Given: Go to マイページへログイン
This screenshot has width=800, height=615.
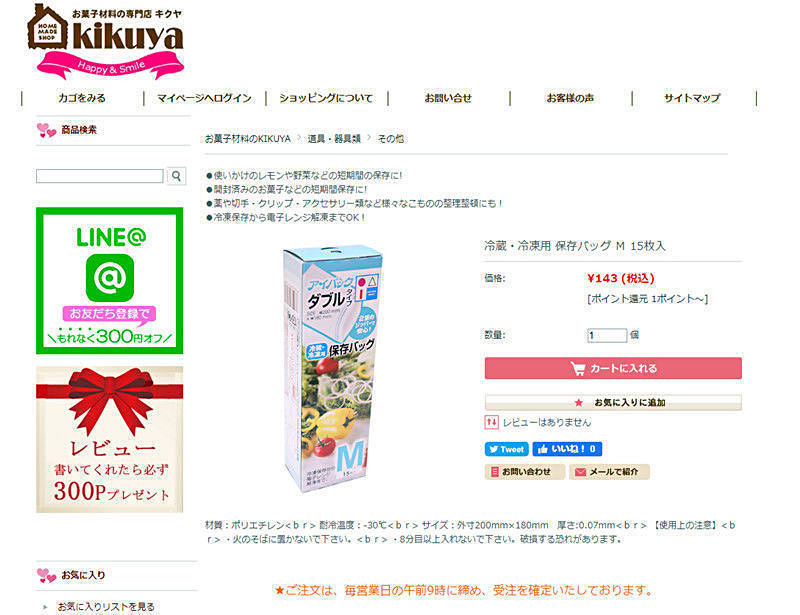Looking at the screenshot, I should tap(205, 98).
